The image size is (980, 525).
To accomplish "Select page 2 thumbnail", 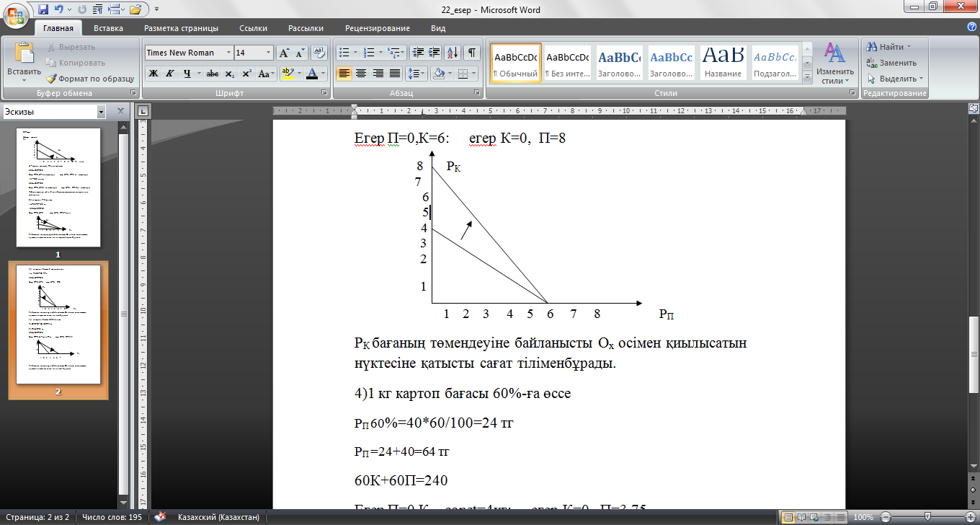I will tap(58, 325).
